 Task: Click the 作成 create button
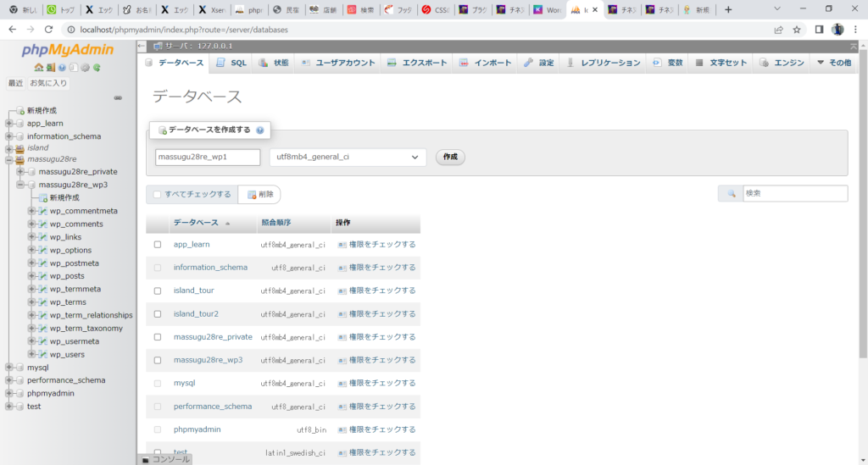click(x=450, y=157)
